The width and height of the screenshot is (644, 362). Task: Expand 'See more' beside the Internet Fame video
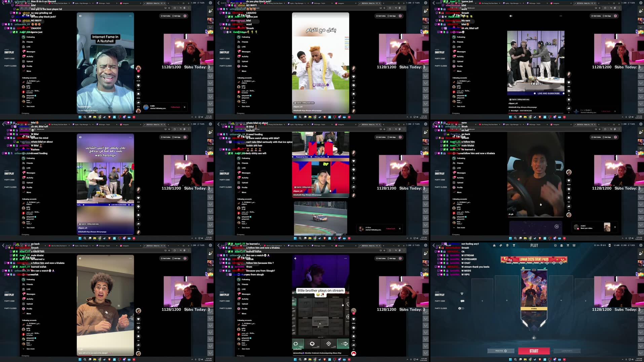pyautogui.click(x=30, y=106)
